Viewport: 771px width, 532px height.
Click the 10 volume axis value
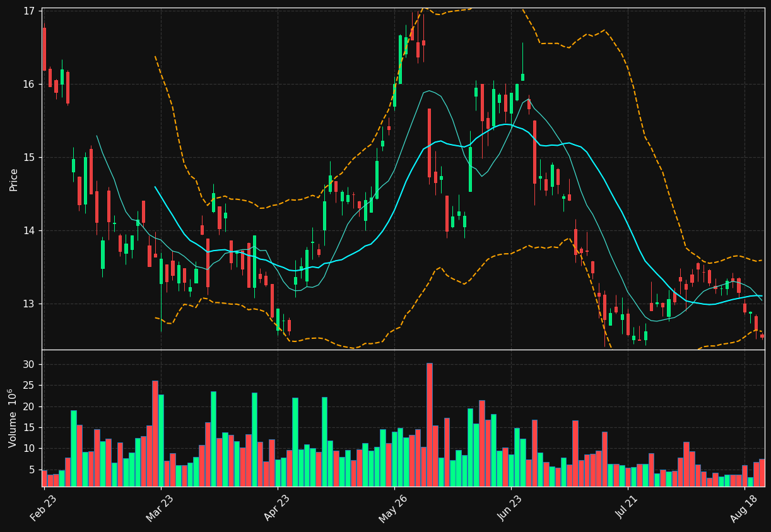tap(29, 449)
